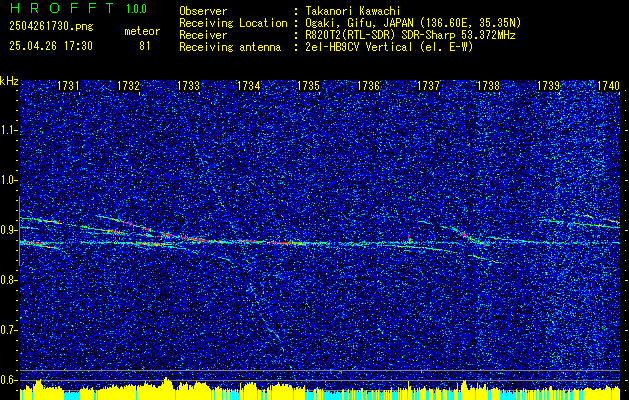Click time marker 1739
The image size is (629, 400).
[548, 86]
